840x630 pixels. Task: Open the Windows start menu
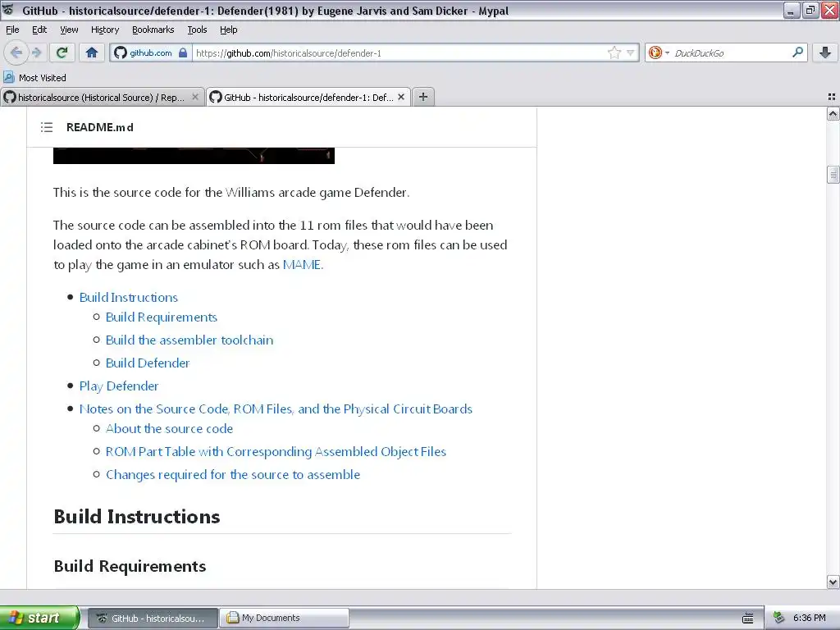[39, 618]
